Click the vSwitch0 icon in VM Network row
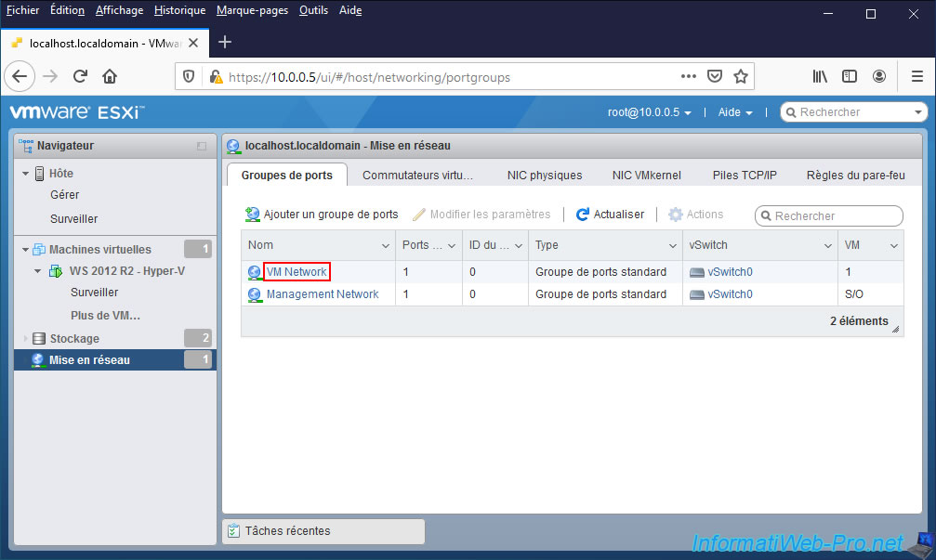 (x=696, y=272)
